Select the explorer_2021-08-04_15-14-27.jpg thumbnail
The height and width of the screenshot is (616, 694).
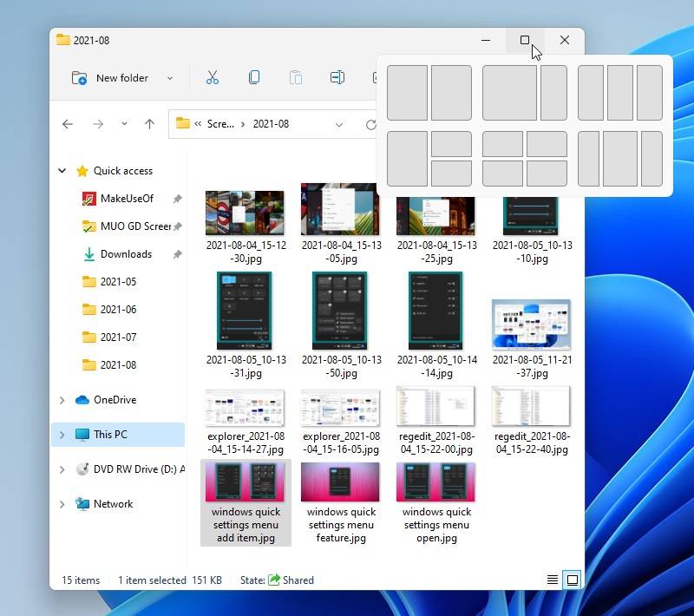click(245, 409)
